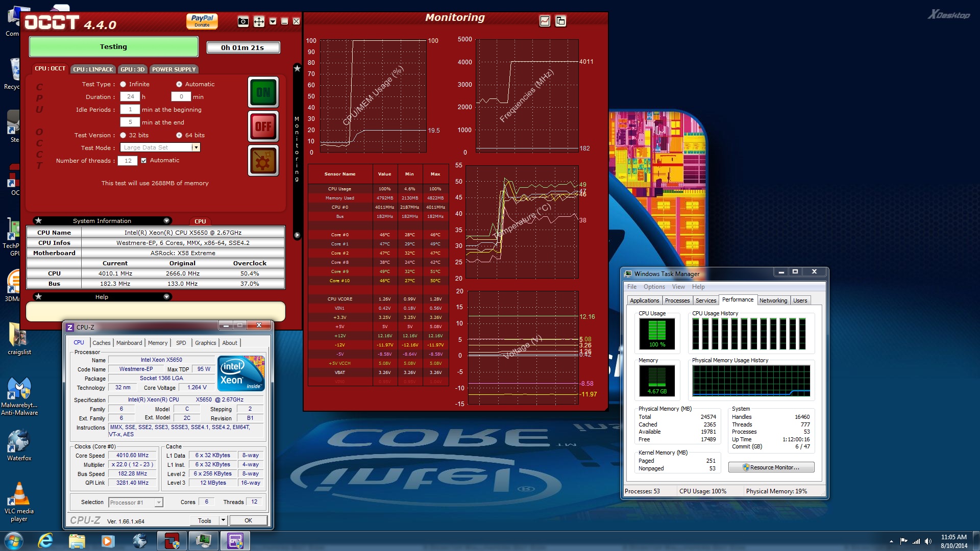Image resolution: width=980 pixels, height=551 pixels.
Task: Select the craigslist desktop folder icon
Action: click(19, 339)
